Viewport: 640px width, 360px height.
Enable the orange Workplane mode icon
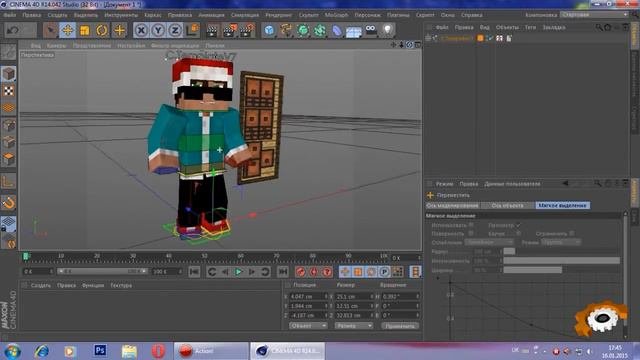(9, 108)
